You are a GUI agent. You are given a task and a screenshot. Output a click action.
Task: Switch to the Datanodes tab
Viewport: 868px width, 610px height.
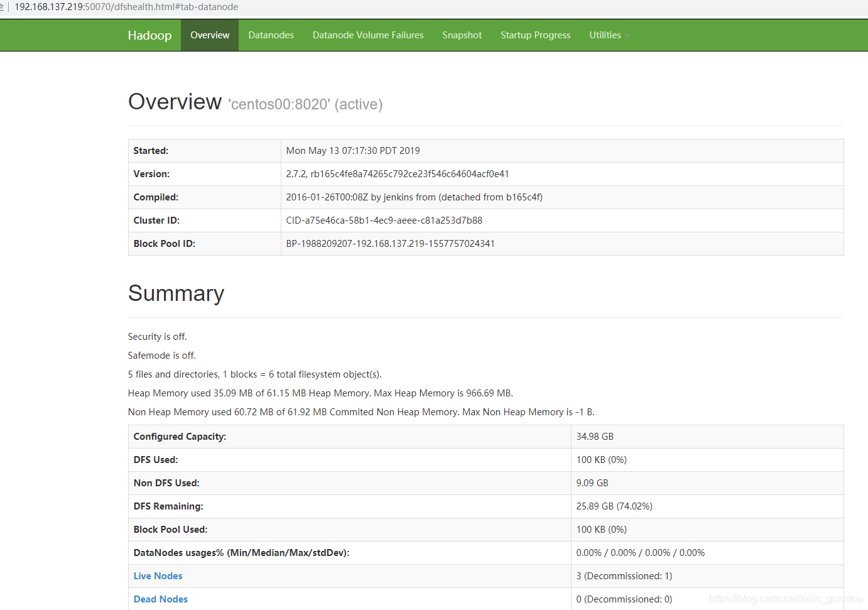(x=271, y=35)
